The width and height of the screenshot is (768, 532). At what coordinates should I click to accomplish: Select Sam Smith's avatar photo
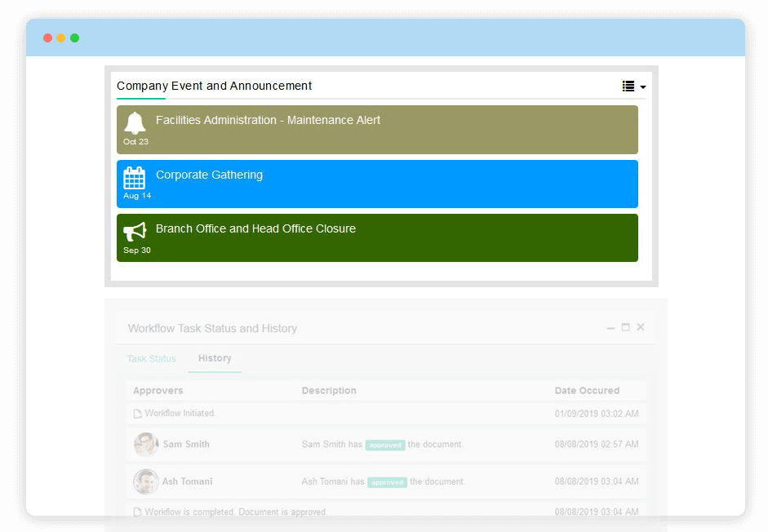coord(146,445)
